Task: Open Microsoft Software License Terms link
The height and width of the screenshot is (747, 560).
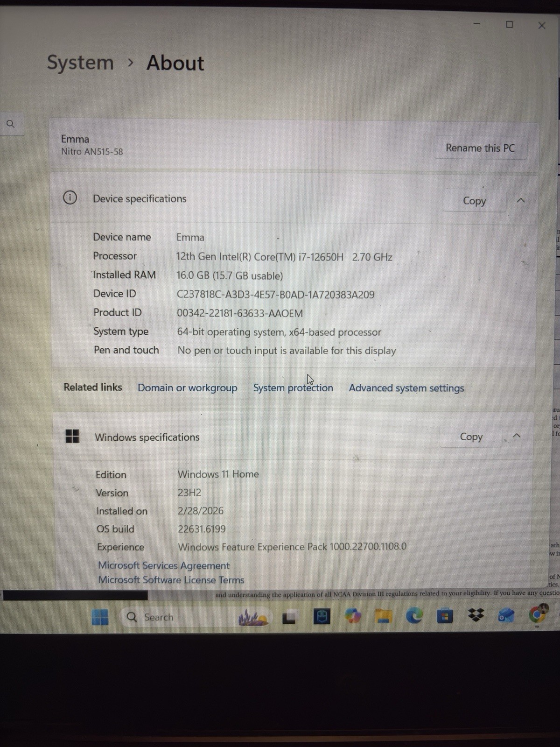Action: [x=171, y=580]
